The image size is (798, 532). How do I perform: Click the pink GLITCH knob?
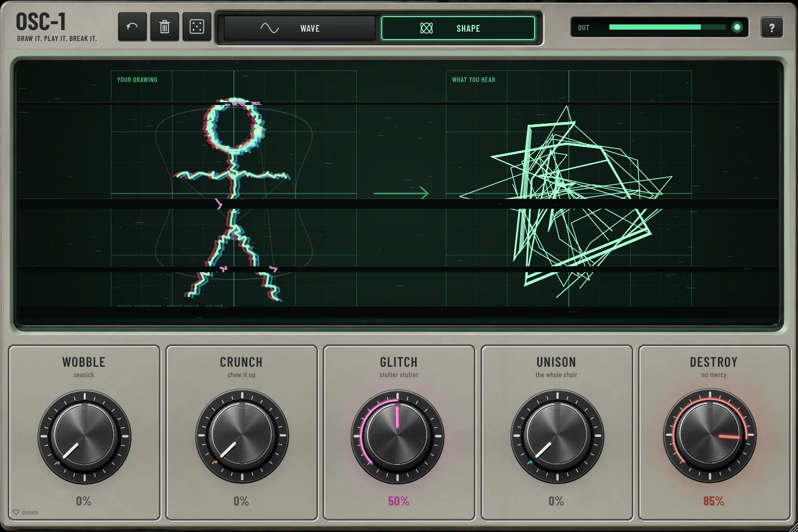click(x=398, y=436)
